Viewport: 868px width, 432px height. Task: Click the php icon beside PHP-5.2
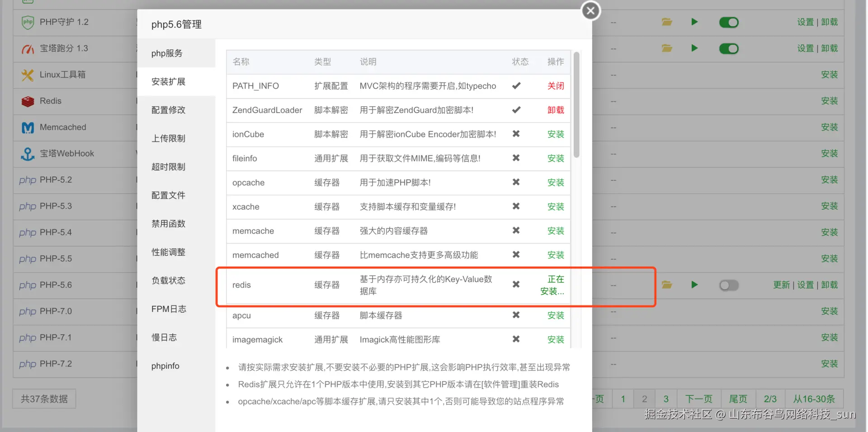[28, 180]
